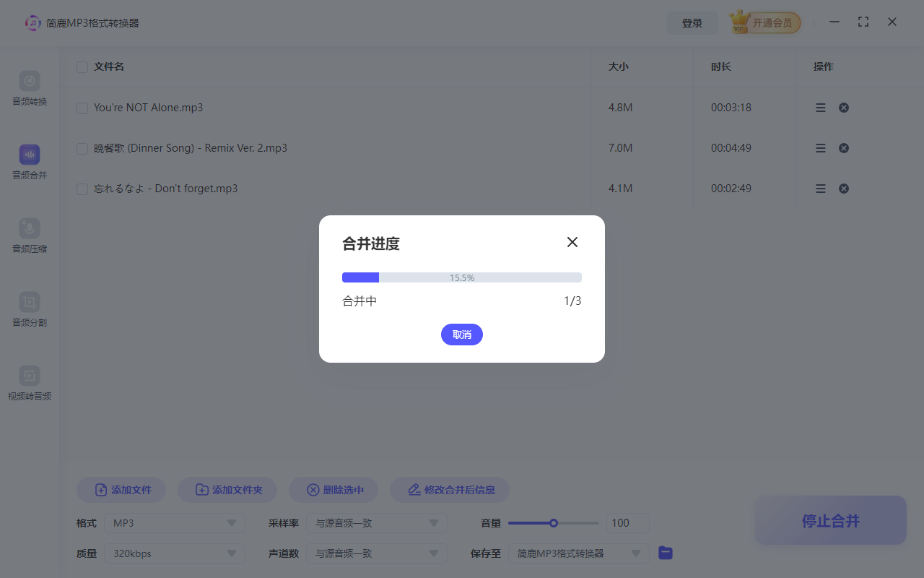The height and width of the screenshot is (578, 924).
Task: Open the 视频转音频 video to audio section
Action: pos(30,384)
